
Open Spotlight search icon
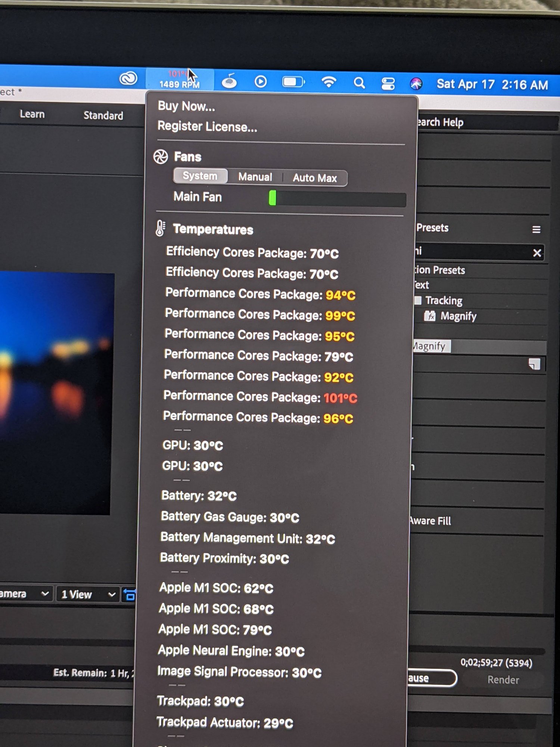point(359,83)
